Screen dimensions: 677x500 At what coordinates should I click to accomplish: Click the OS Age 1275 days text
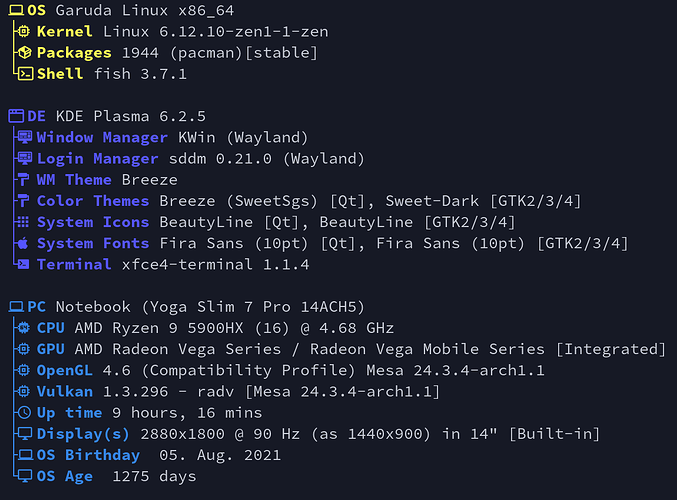tap(117, 476)
